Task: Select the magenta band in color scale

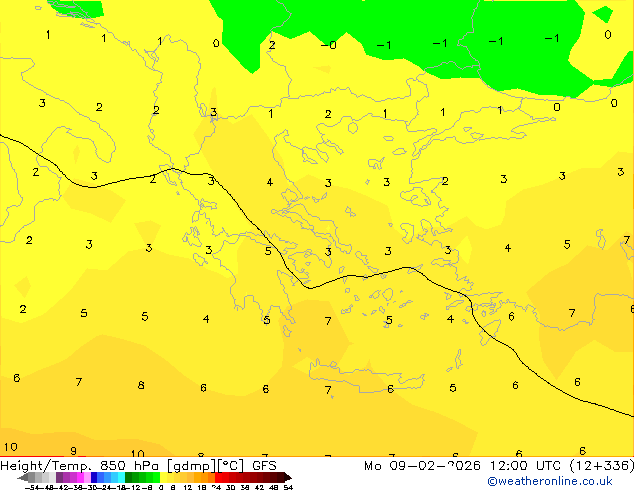Action: (x=80, y=477)
